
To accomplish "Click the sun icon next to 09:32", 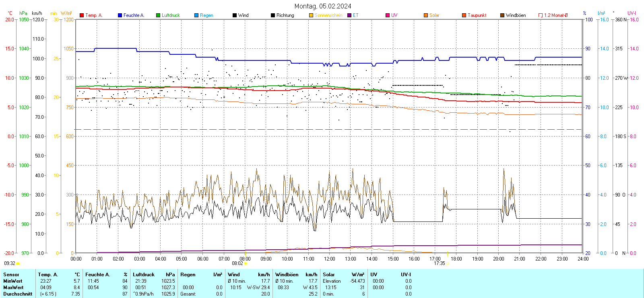I will [18, 263].
